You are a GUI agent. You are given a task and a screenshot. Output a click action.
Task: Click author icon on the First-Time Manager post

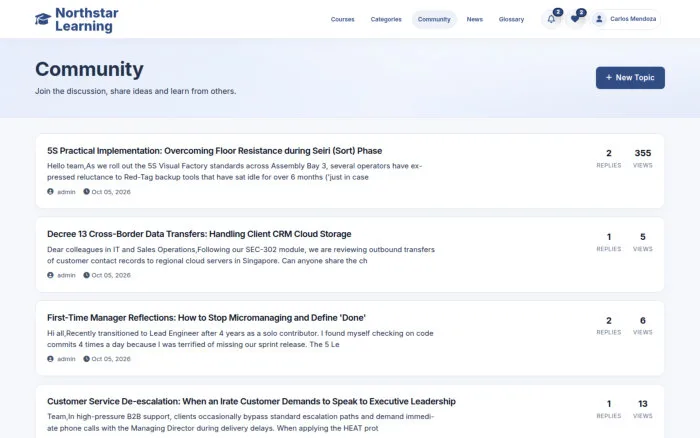pyautogui.click(x=50, y=359)
